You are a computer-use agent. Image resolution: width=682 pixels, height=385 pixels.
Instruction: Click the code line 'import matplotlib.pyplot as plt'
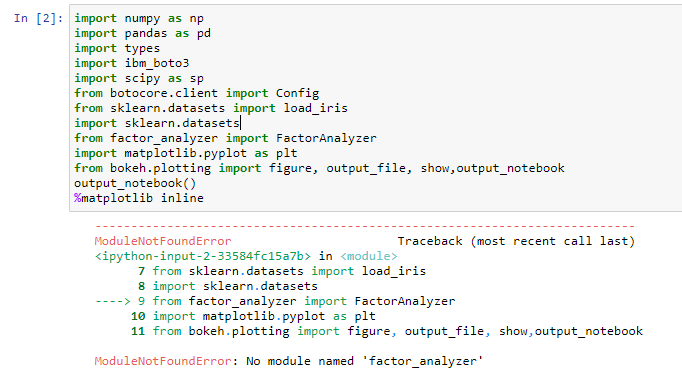pyautogui.click(x=186, y=153)
